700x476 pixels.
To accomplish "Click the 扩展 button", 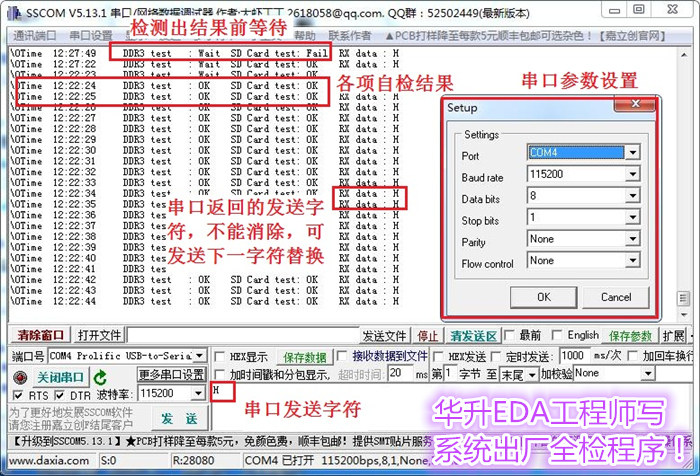I will pyautogui.click(x=673, y=335).
